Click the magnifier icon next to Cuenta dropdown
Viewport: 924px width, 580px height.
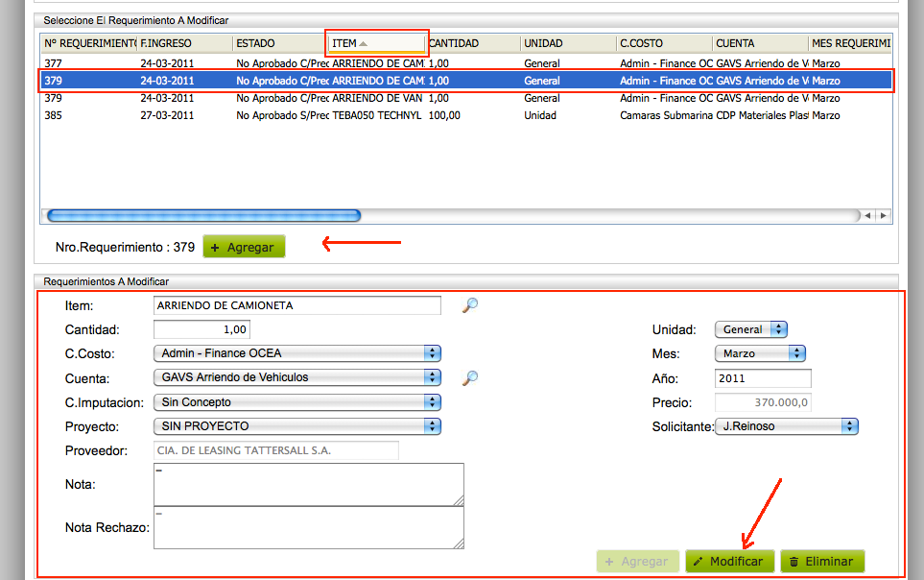tap(469, 377)
